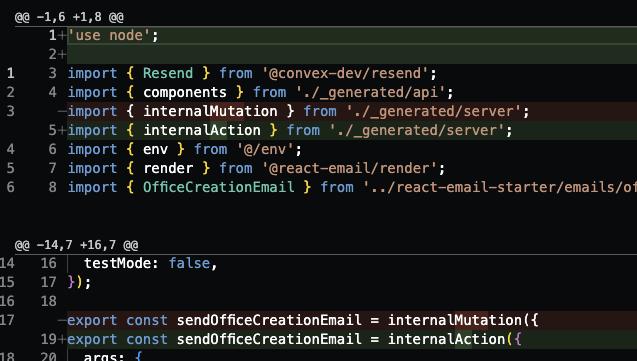
Task: Click old line number 17 in the gutter
Action: click(7, 320)
